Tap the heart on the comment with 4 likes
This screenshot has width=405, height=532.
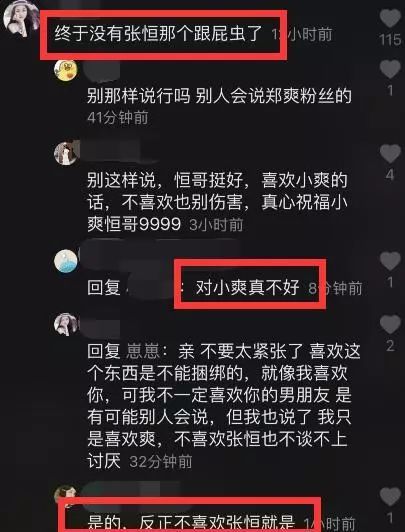click(x=390, y=153)
